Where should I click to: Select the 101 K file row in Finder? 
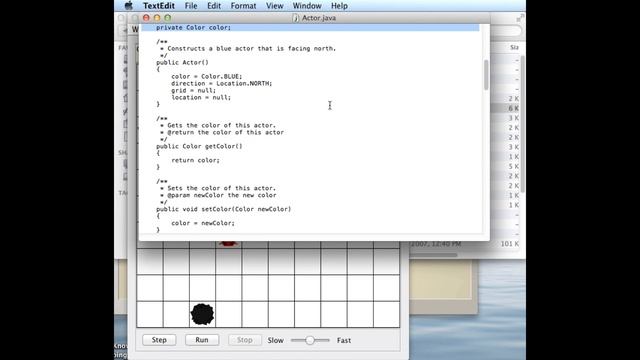tap(464, 244)
